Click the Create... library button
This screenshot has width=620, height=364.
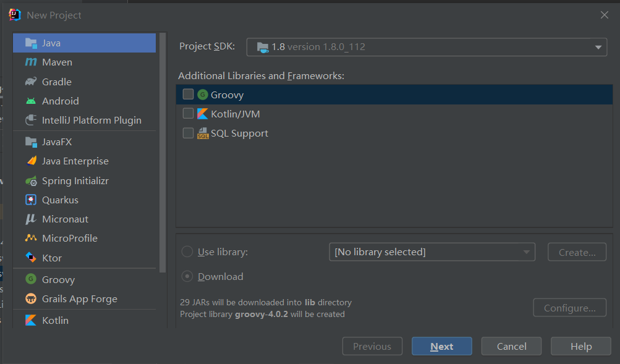coord(577,252)
